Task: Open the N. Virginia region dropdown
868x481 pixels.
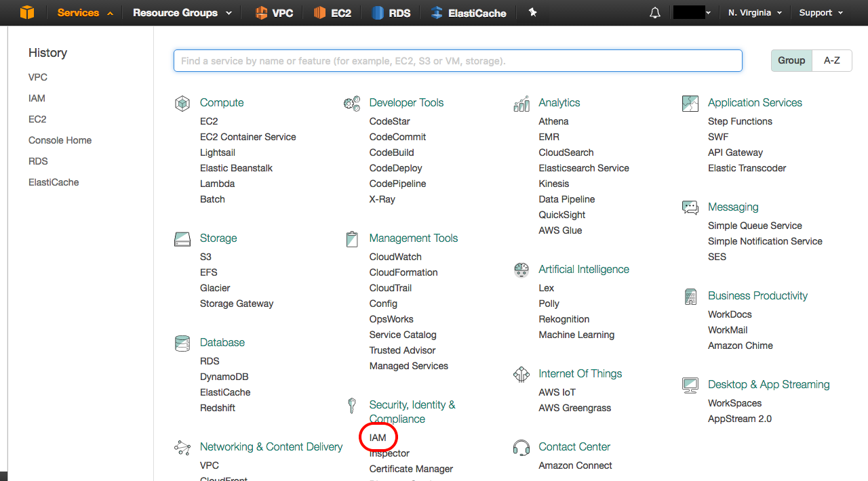Action: (x=755, y=13)
